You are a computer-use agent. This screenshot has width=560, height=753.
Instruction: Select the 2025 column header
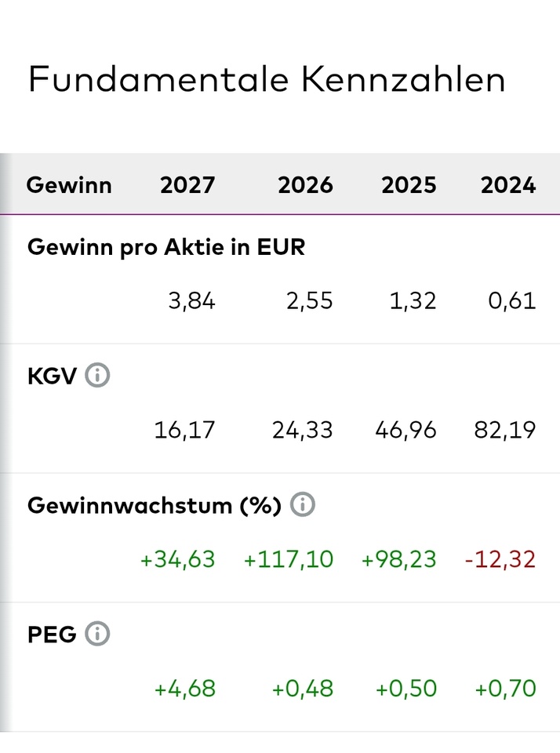[x=409, y=185]
